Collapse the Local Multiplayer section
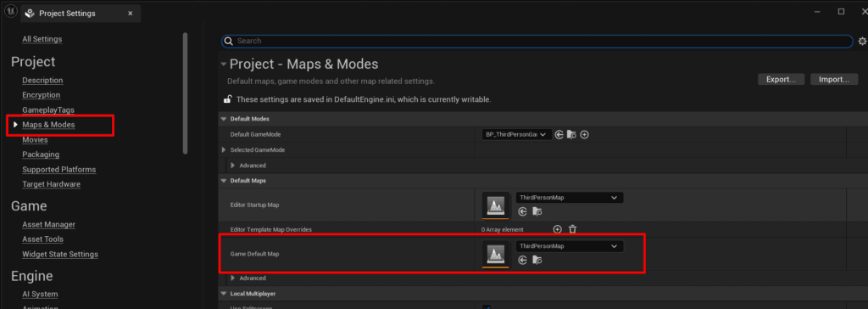 click(x=224, y=294)
